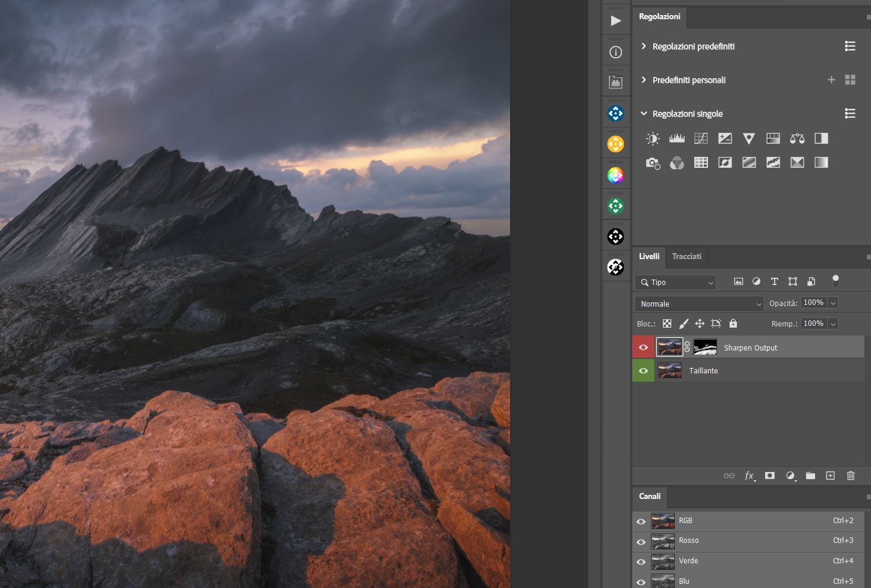Open the Info panel icon
Viewport: 871px width, 588px height.
(x=615, y=52)
